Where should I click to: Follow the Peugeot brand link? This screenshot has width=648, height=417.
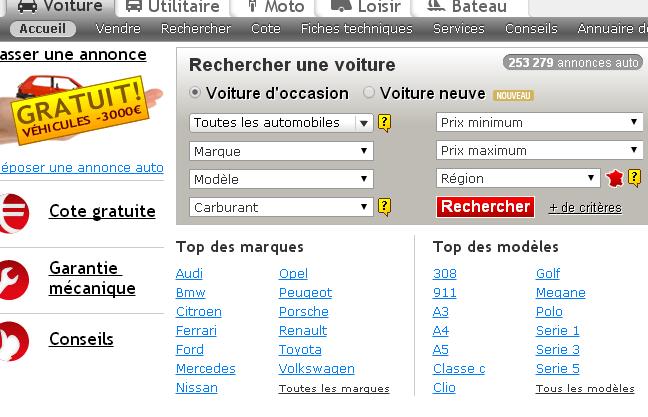click(x=305, y=293)
